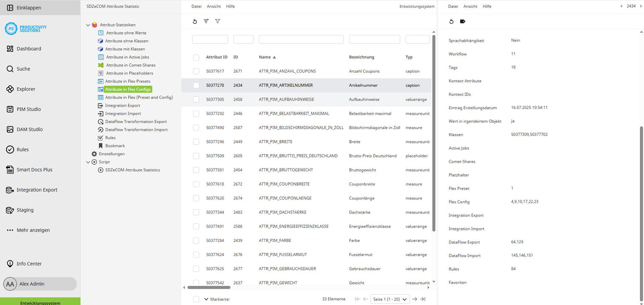This screenshot has width=644, height=305.
Task: Collapse the Attribut-Statistiken tree node
Action: click(88, 25)
